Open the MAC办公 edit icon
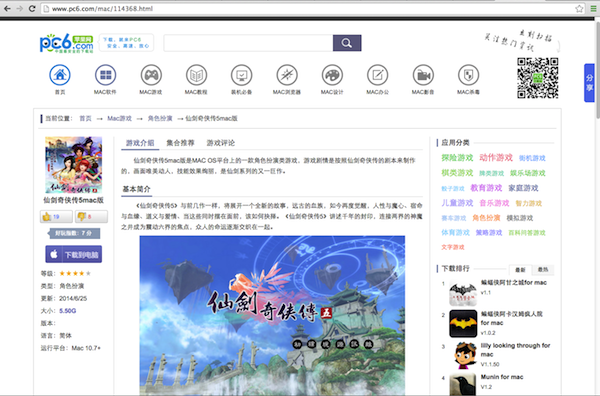Image resolution: width=600 pixels, height=396 pixels. pos(378,75)
